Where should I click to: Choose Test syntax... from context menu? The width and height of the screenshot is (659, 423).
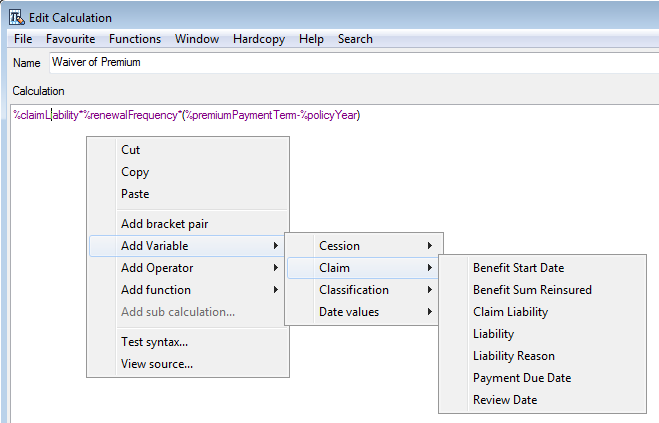154,342
